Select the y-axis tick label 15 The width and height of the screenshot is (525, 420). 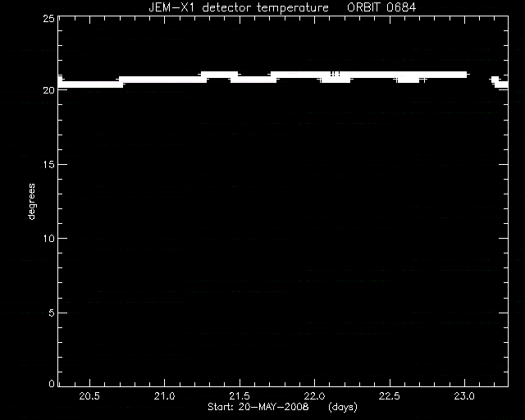point(48,164)
